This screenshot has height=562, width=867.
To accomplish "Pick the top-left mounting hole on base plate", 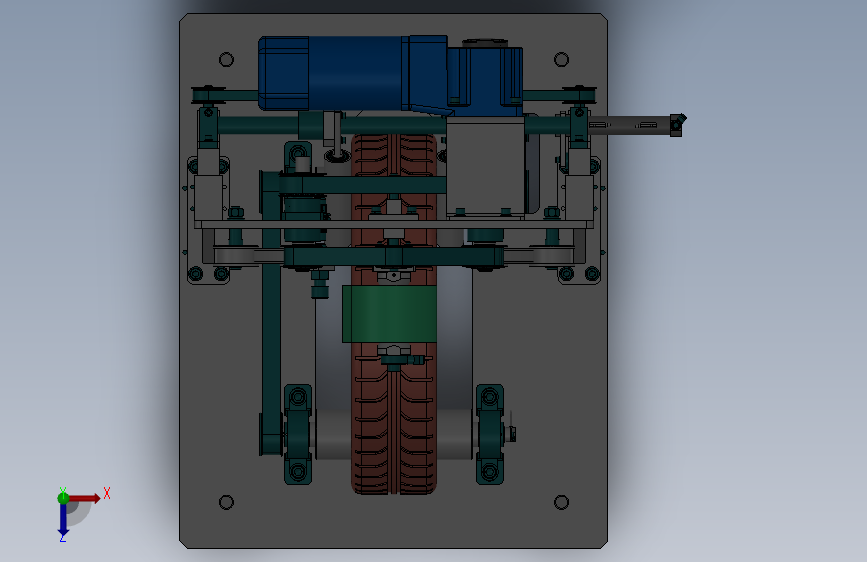I will point(226,59).
